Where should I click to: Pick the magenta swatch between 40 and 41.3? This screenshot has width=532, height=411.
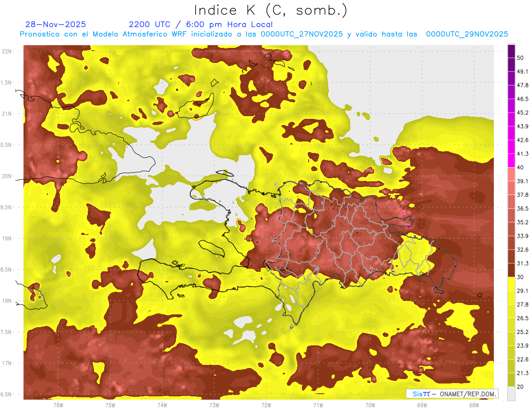click(x=511, y=161)
